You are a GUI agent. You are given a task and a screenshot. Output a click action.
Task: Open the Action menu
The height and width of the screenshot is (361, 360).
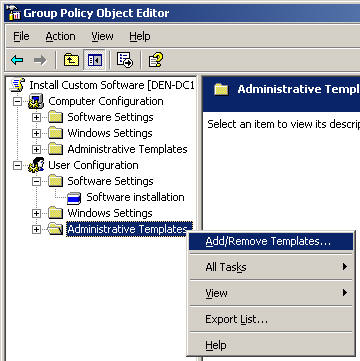point(60,36)
